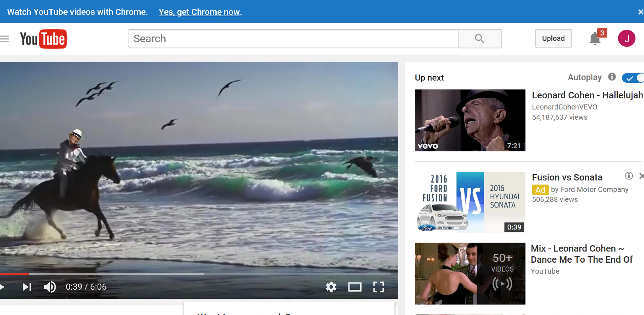Click the 'Up next' heading

(x=429, y=78)
